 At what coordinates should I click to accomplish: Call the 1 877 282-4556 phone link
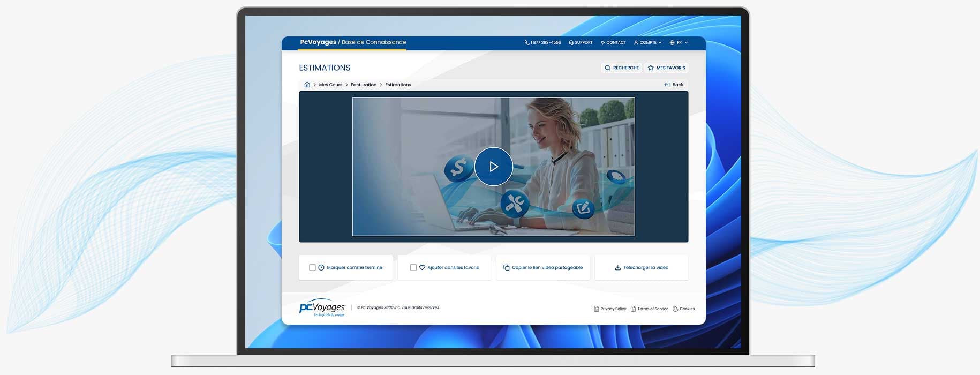click(x=542, y=42)
